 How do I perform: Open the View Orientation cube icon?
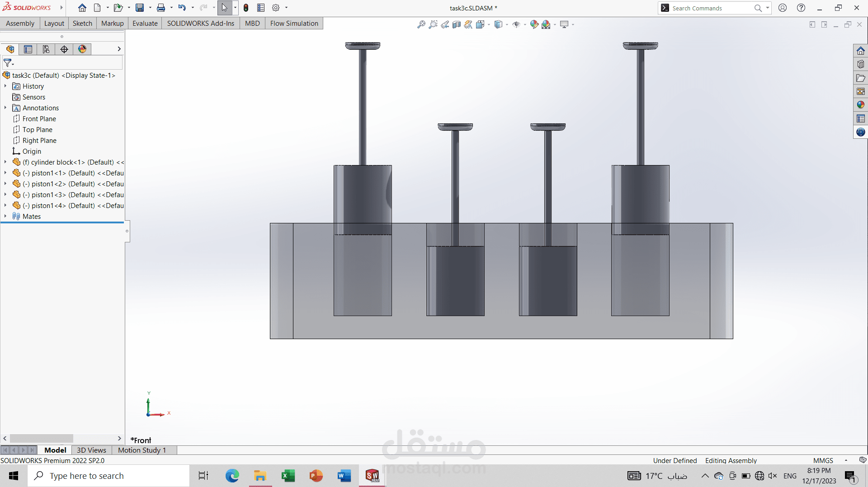pos(480,24)
